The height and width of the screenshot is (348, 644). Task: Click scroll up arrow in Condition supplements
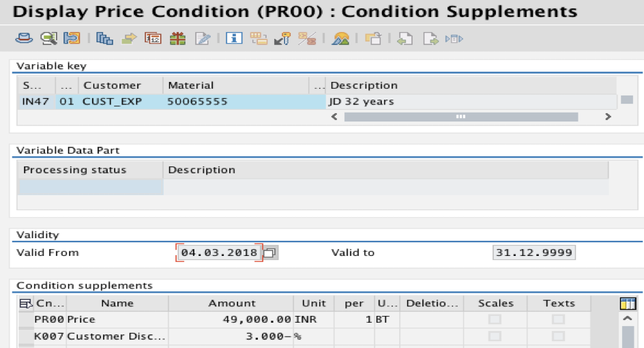point(627,319)
